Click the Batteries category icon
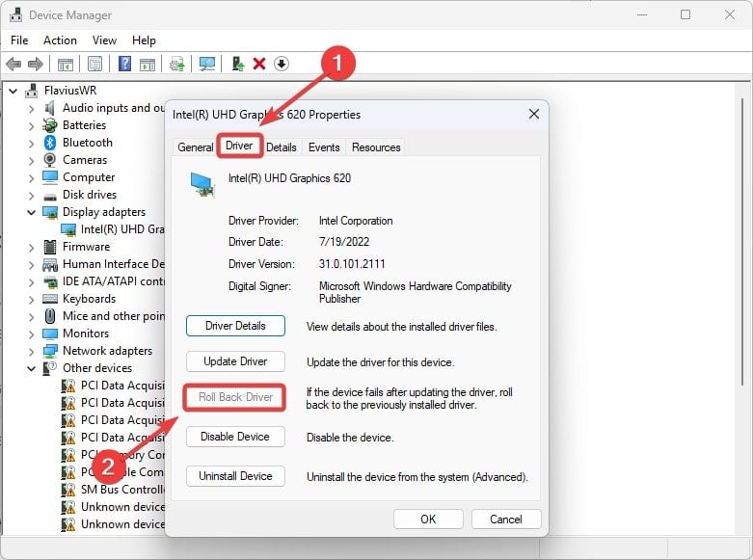Viewport: 753px width, 560px height. pyautogui.click(x=49, y=125)
